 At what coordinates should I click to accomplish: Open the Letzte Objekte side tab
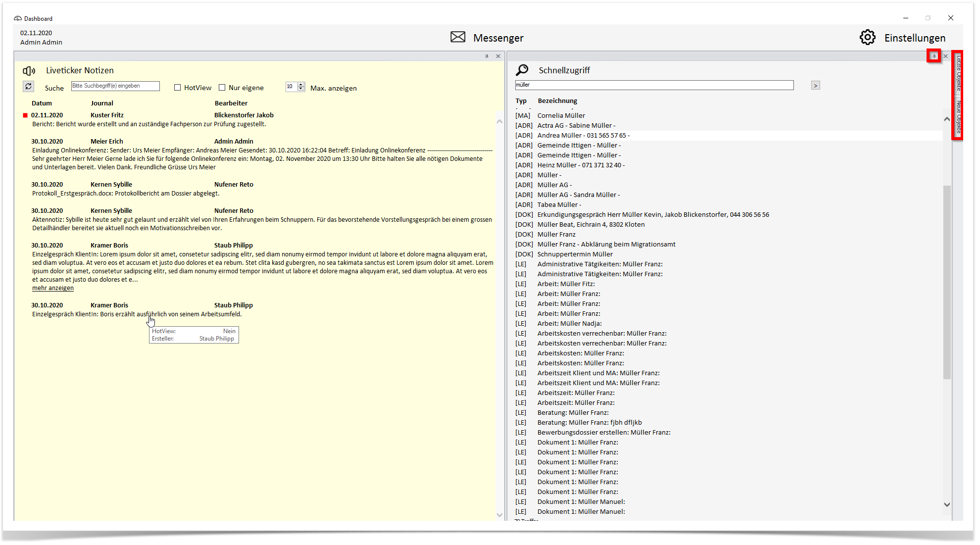click(x=958, y=73)
